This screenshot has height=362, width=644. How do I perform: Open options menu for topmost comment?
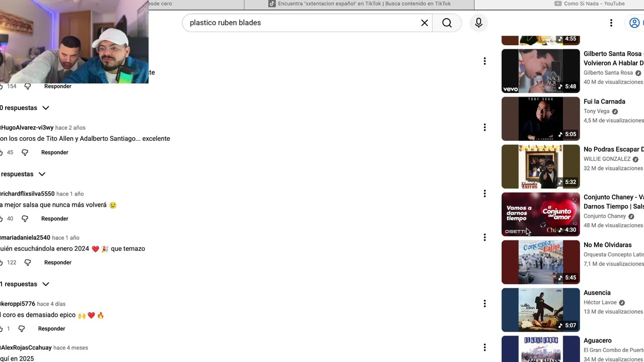pos(485,61)
